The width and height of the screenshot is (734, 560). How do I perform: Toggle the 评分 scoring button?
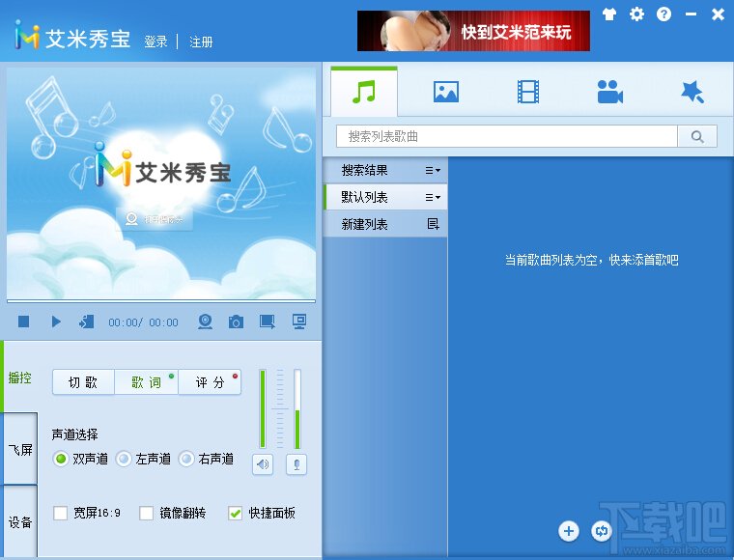point(210,382)
